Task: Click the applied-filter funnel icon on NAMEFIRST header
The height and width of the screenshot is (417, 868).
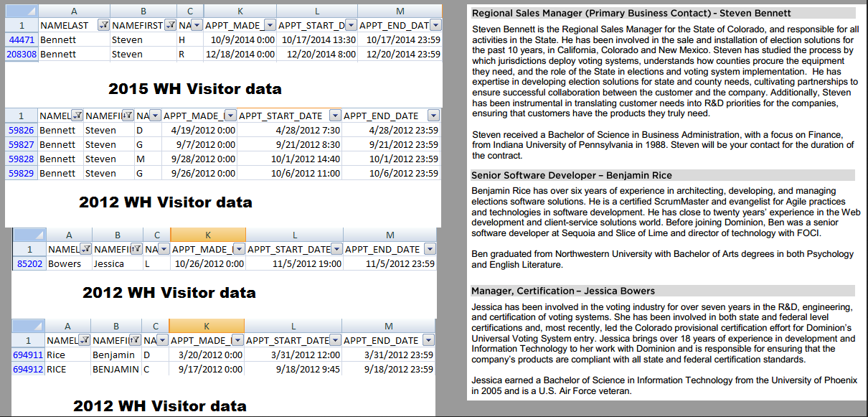Action: 170,25
